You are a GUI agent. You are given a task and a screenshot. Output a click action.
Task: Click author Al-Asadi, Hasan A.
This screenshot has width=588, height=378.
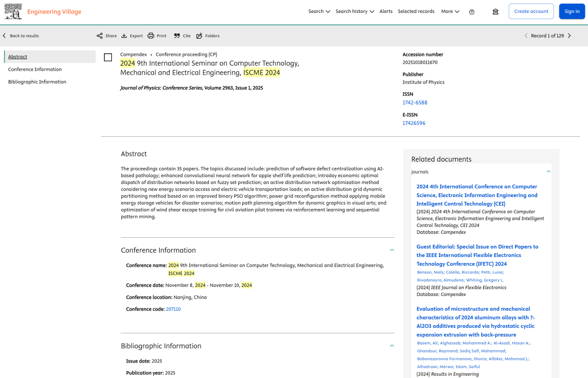click(511, 343)
